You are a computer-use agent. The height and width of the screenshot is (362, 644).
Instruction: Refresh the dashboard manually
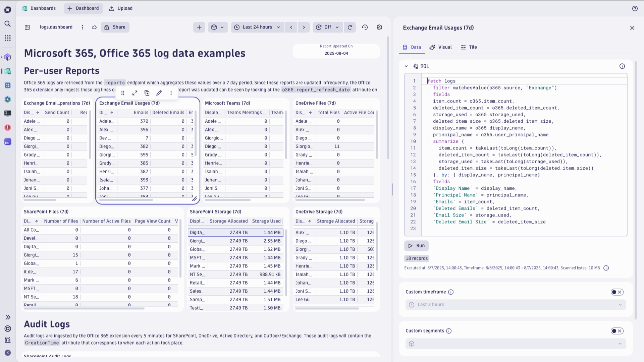coord(350,27)
